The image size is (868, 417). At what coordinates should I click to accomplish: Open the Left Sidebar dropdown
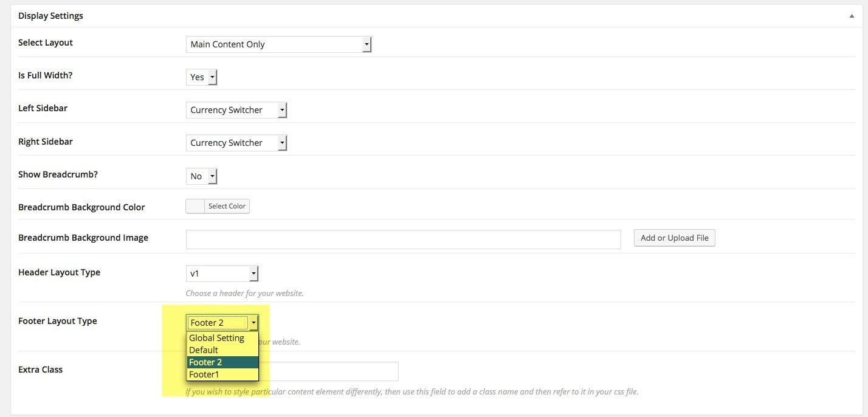click(236, 110)
